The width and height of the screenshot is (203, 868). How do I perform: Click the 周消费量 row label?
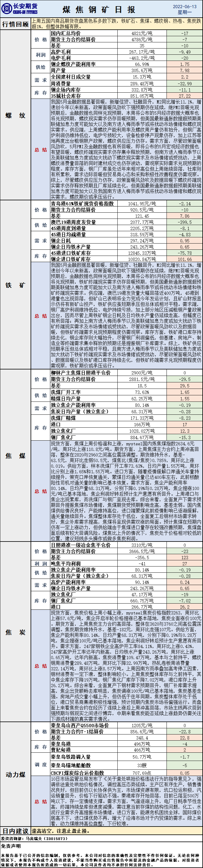coord(61,83)
